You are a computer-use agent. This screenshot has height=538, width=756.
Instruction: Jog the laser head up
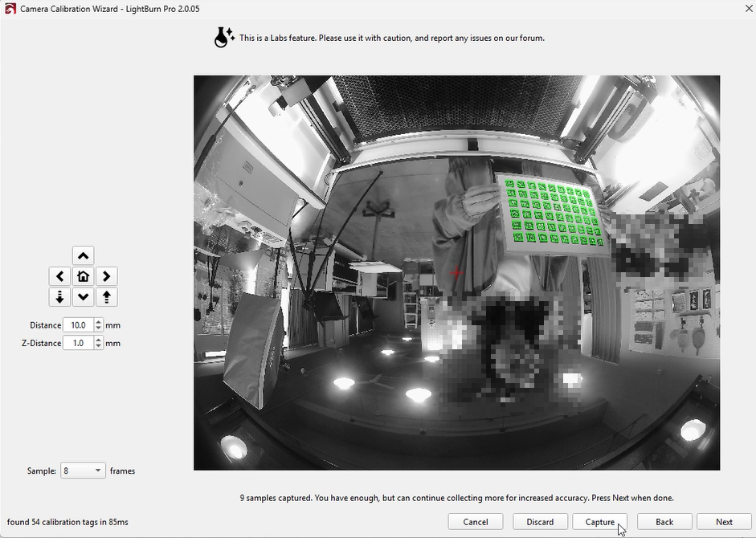pyautogui.click(x=84, y=255)
